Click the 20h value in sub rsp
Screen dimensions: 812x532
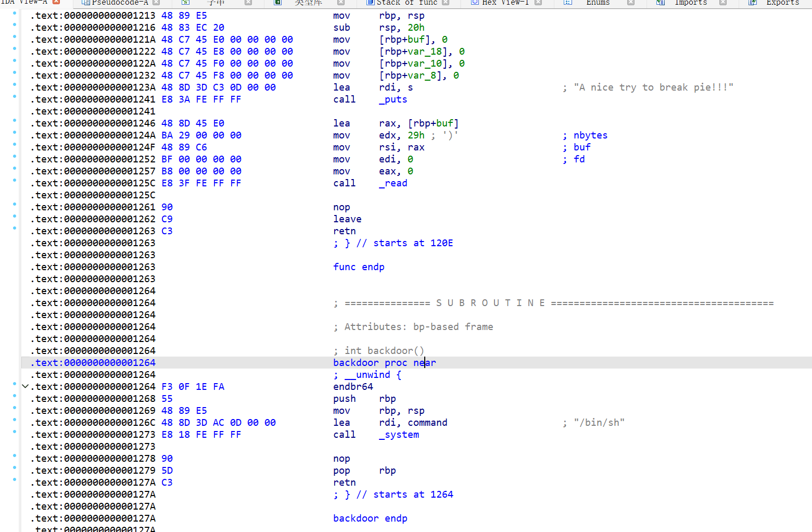pos(416,28)
